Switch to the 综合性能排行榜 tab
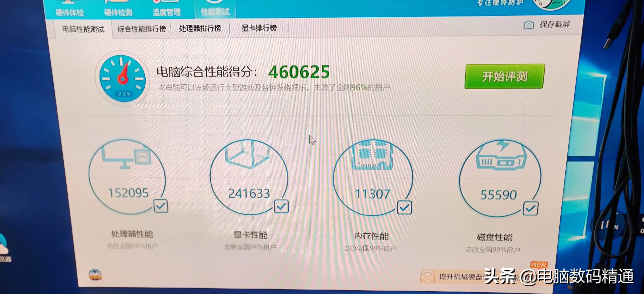Screen dimensions: 644x294 tap(142, 29)
